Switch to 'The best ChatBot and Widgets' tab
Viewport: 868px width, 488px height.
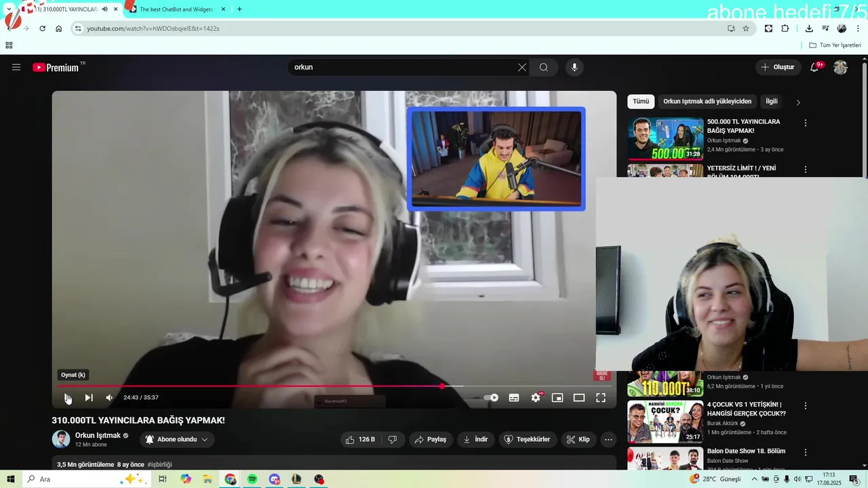pos(176,9)
